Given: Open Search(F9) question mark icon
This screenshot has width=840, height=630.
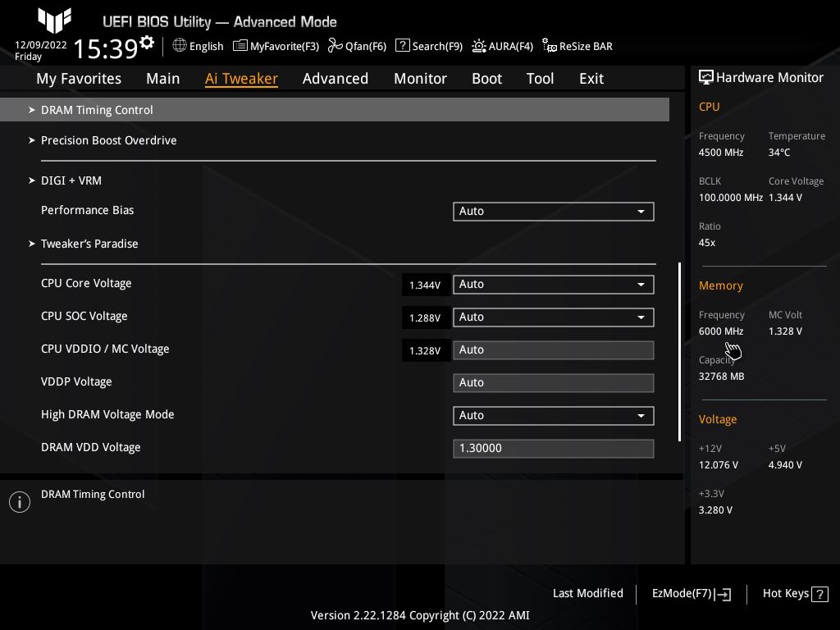Looking at the screenshot, I should pyautogui.click(x=402, y=46).
